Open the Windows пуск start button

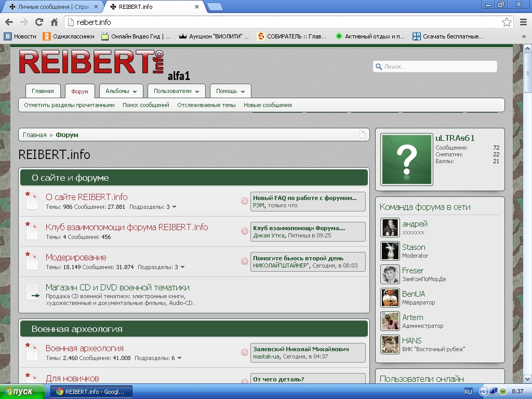click(x=22, y=392)
